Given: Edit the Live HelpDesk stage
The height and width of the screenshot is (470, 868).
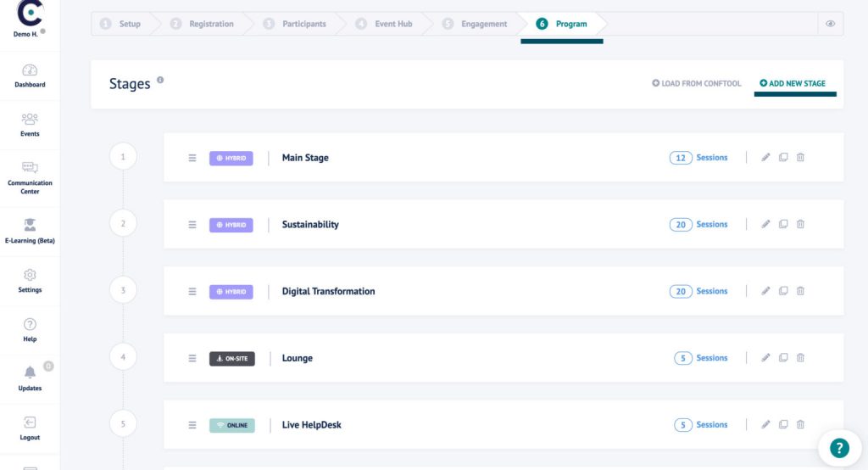Looking at the screenshot, I should pos(765,424).
